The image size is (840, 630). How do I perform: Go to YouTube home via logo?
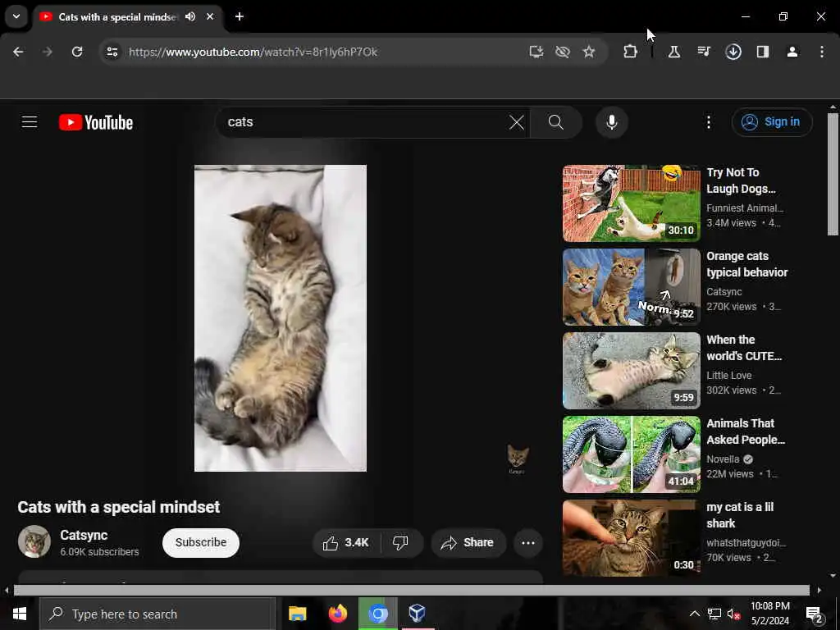point(96,122)
